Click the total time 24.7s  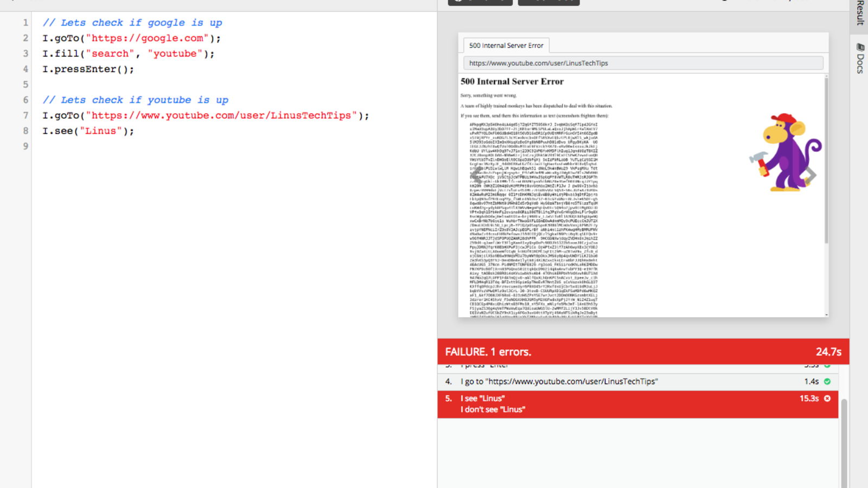(x=828, y=352)
